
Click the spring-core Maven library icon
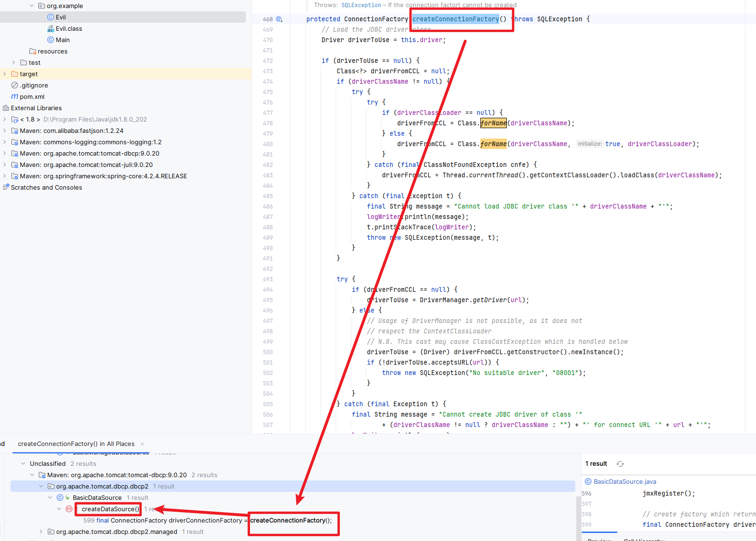(15, 176)
